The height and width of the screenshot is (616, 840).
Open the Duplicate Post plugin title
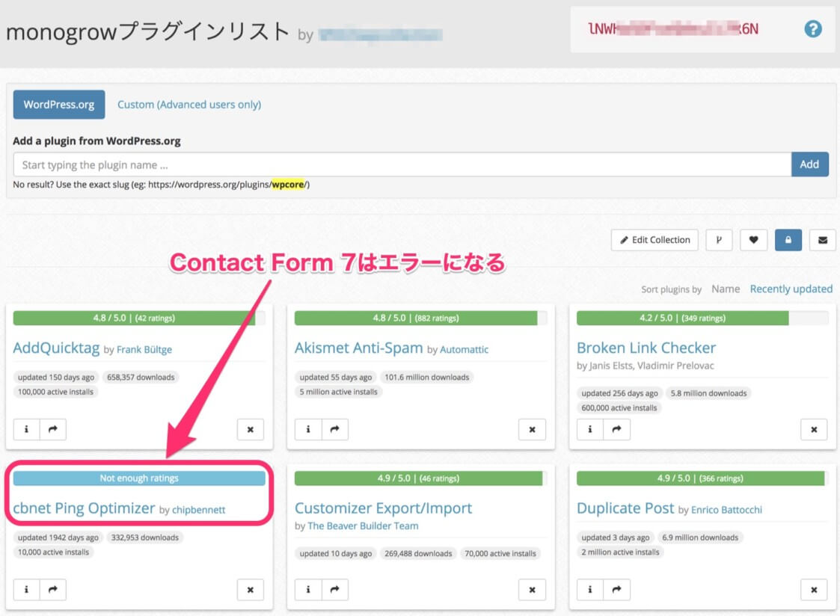click(625, 508)
